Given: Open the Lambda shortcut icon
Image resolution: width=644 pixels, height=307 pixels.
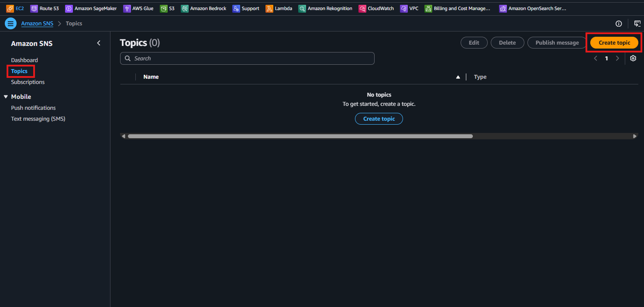Looking at the screenshot, I should [269, 8].
